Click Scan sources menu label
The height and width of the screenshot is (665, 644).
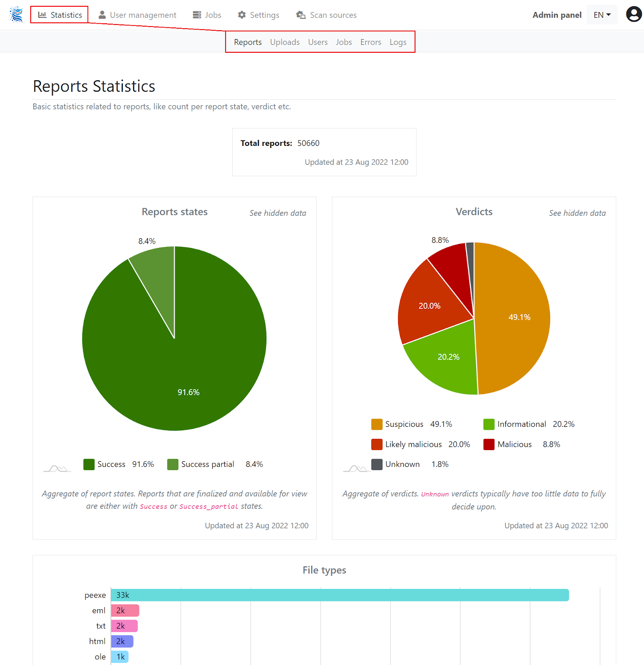click(x=333, y=15)
